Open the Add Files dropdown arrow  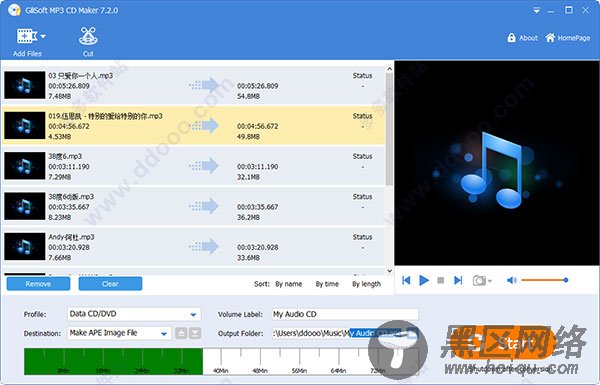[x=43, y=36]
